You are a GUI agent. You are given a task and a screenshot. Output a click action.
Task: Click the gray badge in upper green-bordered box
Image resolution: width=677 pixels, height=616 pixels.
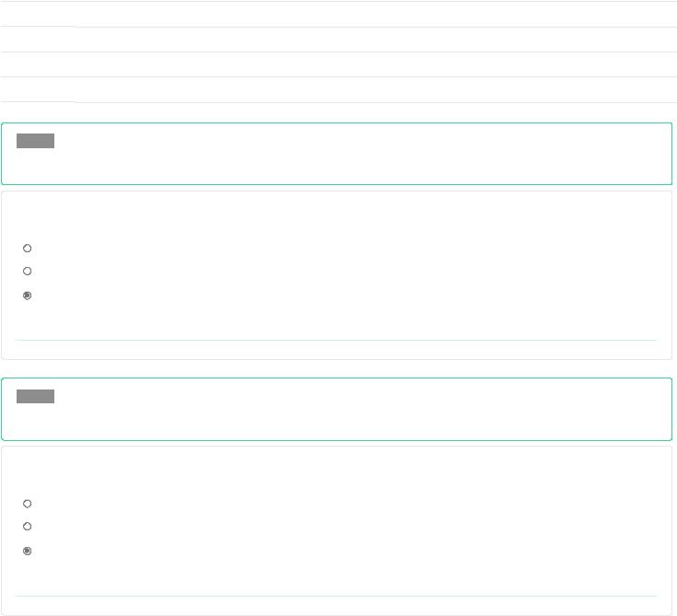(35, 141)
